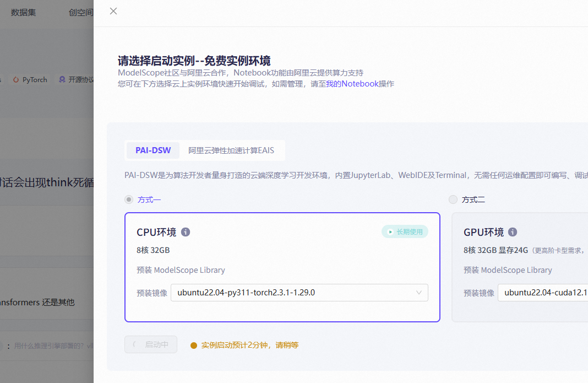Image resolution: width=588 pixels, height=383 pixels.
Task: Open 创空间 in the top navigation
Action: coord(80,12)
